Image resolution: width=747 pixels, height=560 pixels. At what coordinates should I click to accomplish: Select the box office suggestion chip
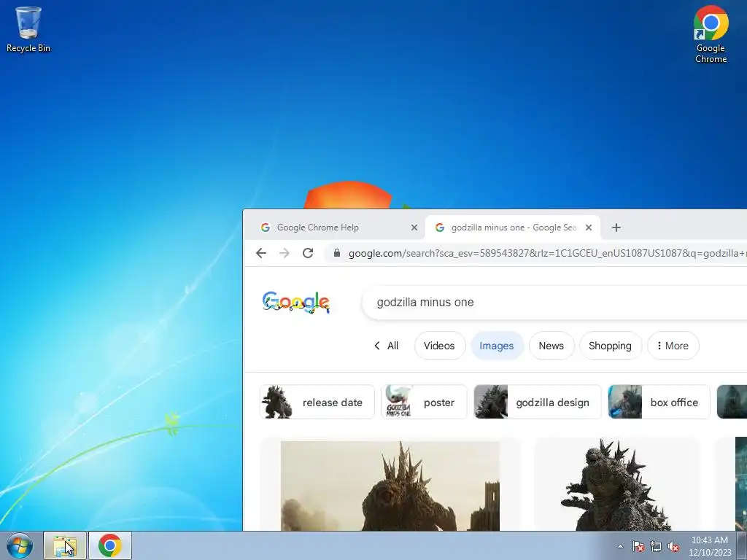pyautogui.click(x=659, y=402)
